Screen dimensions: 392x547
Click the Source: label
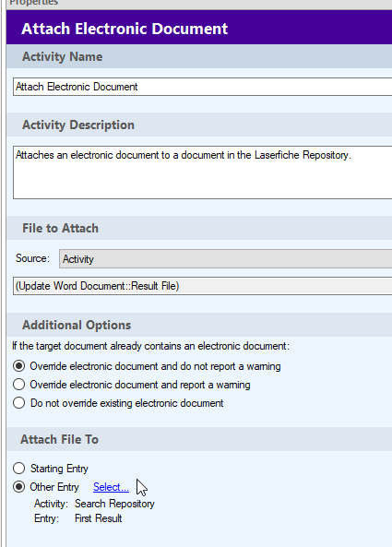click(32, 258)
